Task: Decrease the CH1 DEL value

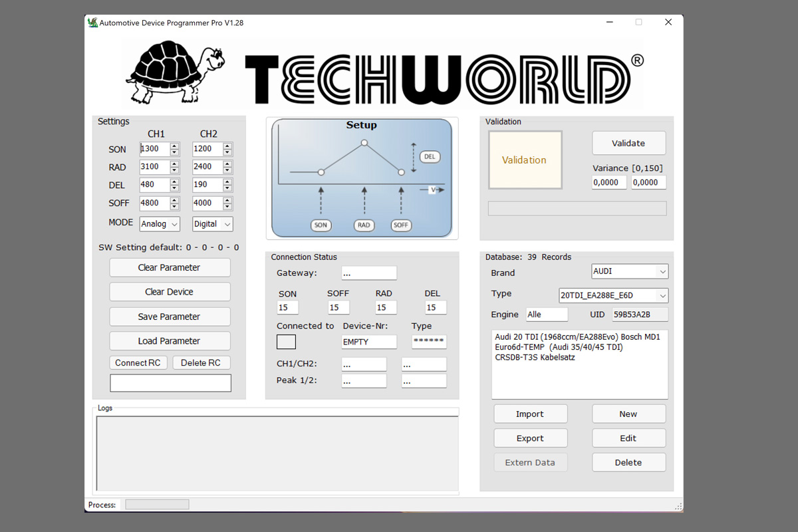Action: 174,188
